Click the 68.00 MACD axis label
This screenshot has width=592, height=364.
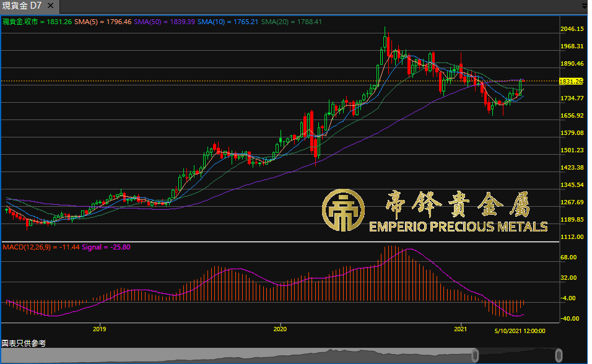click(568, 258)
